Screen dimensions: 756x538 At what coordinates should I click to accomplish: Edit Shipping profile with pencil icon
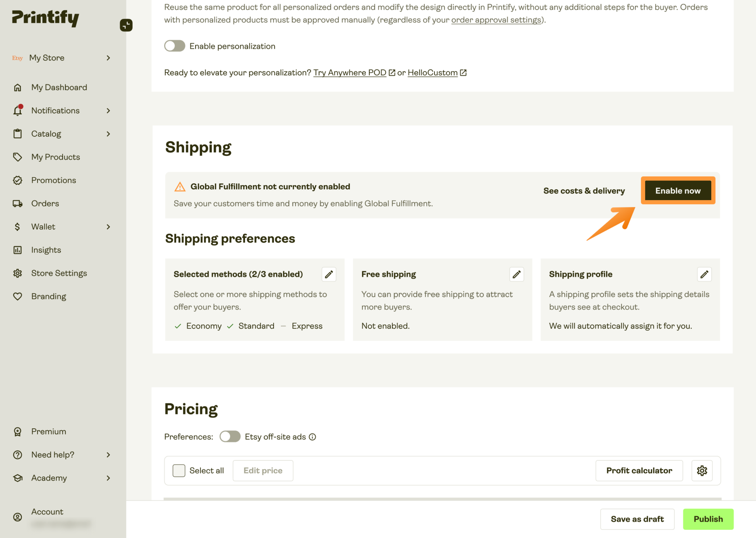(x=704, y=274)
